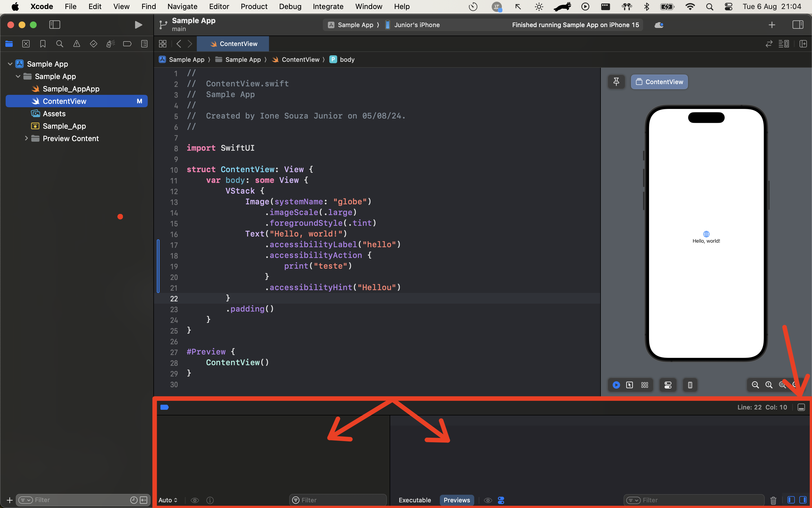
Task: Hide the debug area
Action: tap(801, 407)
